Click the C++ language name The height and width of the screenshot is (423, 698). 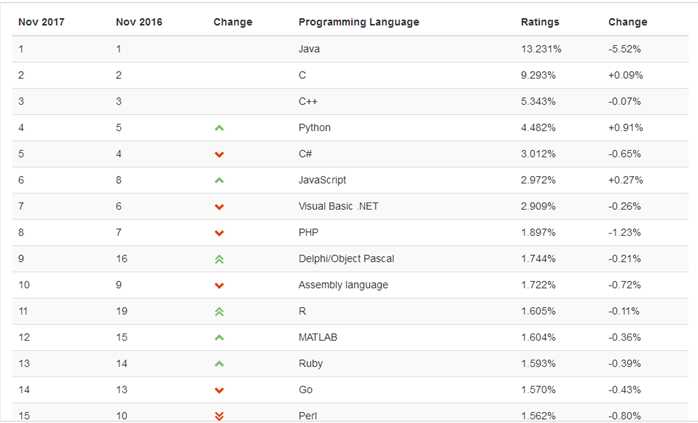(308, 101)
